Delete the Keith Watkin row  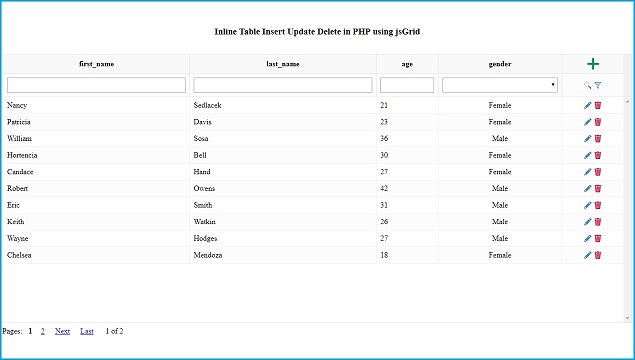tap(598, 222)
